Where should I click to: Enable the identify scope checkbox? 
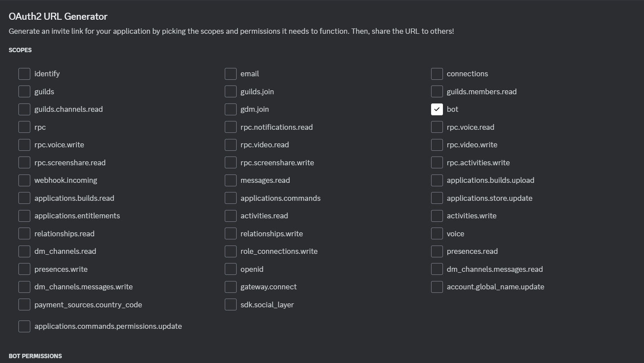click(24, 74)
